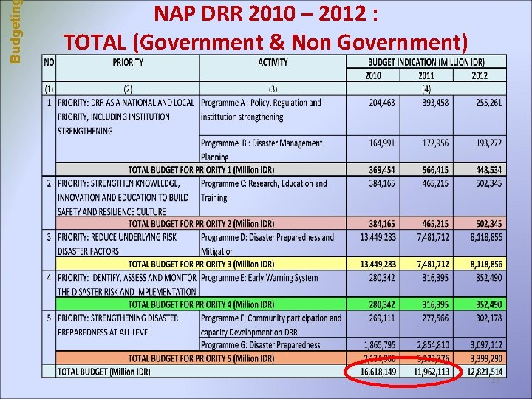
Task: Select "352,490" in the Programme E row
Action: (488, 278)
